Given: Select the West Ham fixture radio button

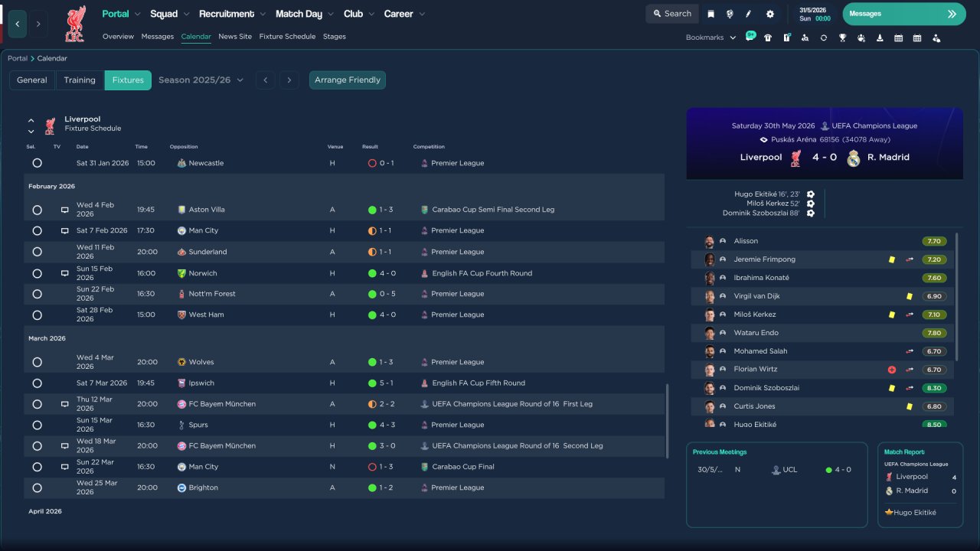Looking at the screenshot, I should [x=37, y=315].
